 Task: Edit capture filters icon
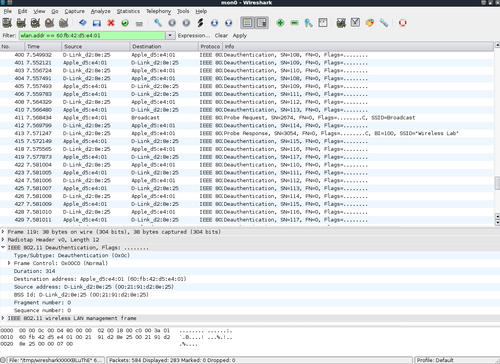[341, 23]
